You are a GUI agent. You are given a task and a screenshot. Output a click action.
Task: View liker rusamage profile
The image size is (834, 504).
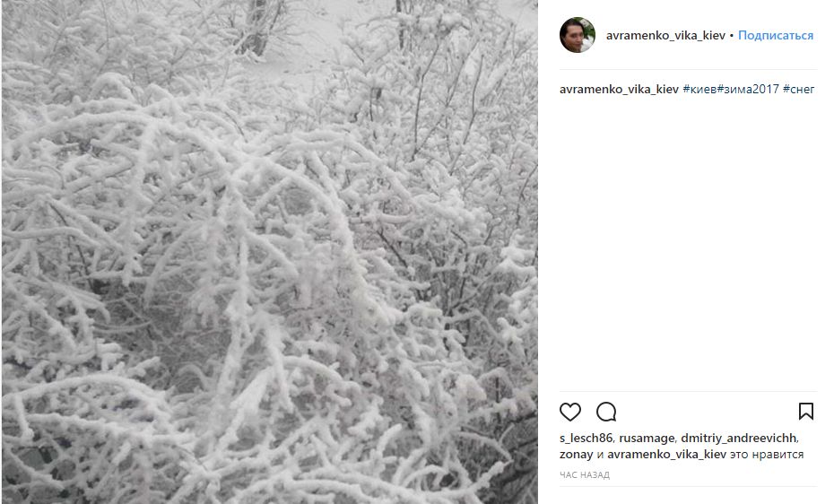[x=647, y=438]
